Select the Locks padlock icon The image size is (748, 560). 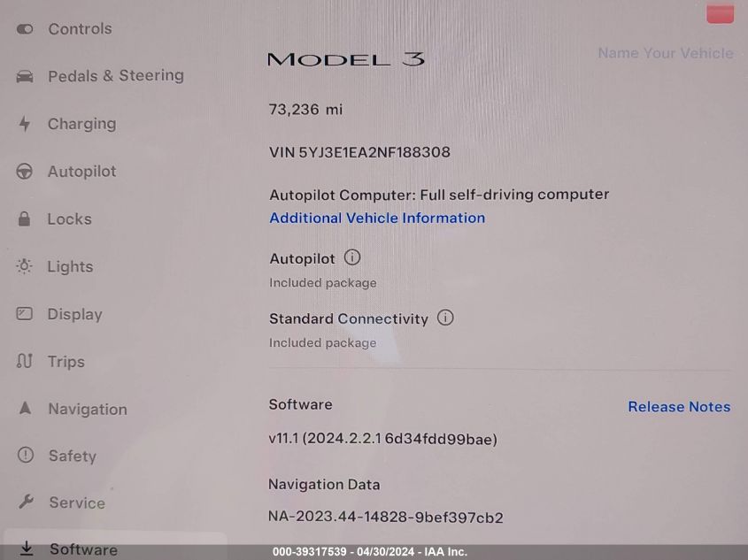[x=24, y=219]
